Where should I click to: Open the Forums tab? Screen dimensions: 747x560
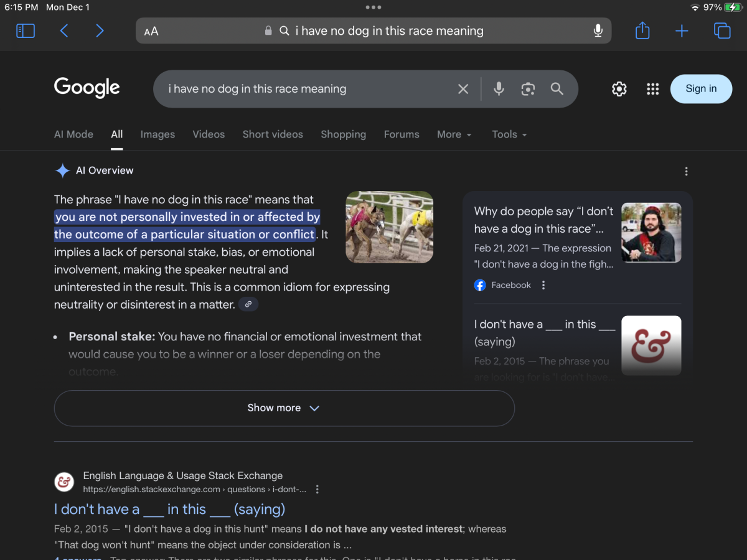(x=402, y=134)
